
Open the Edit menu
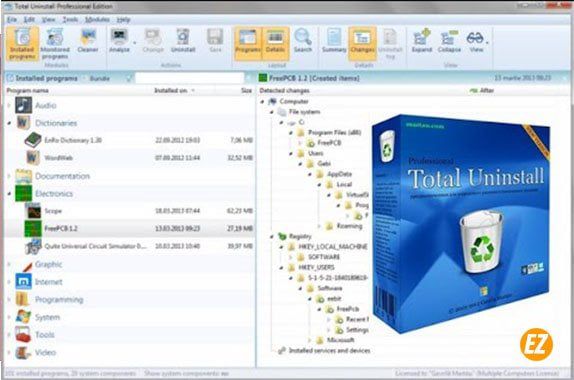click(29, 19)
